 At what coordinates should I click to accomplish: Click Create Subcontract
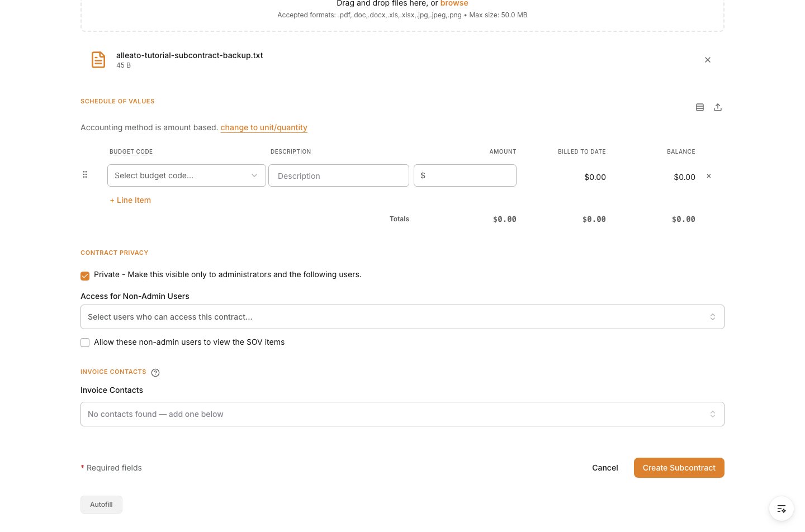pos(679,468)
